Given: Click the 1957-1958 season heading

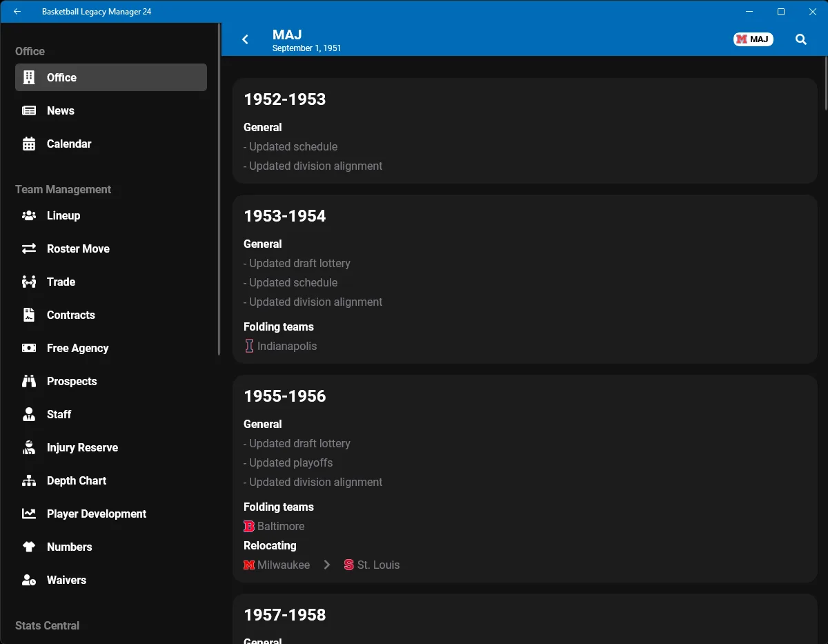Looking at the screenshot, I should [285, 614].
